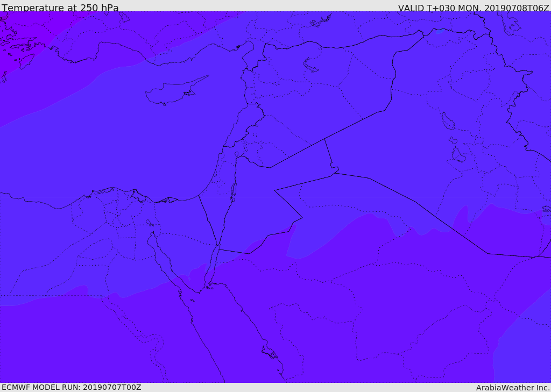Click the 'ArabiaWeather Inc' credit text
Image resolution: width=551 pixels, height=392 pixels.
click(512, 388)
